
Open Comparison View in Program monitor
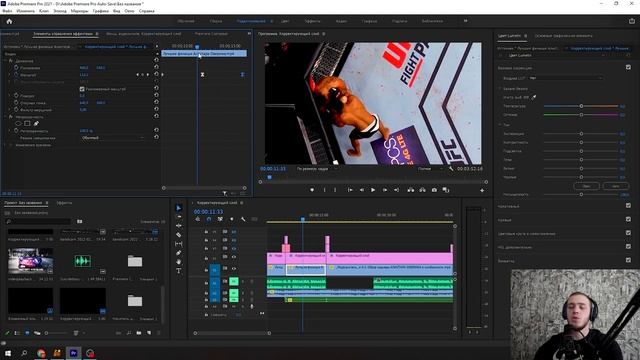pos(446,190)
